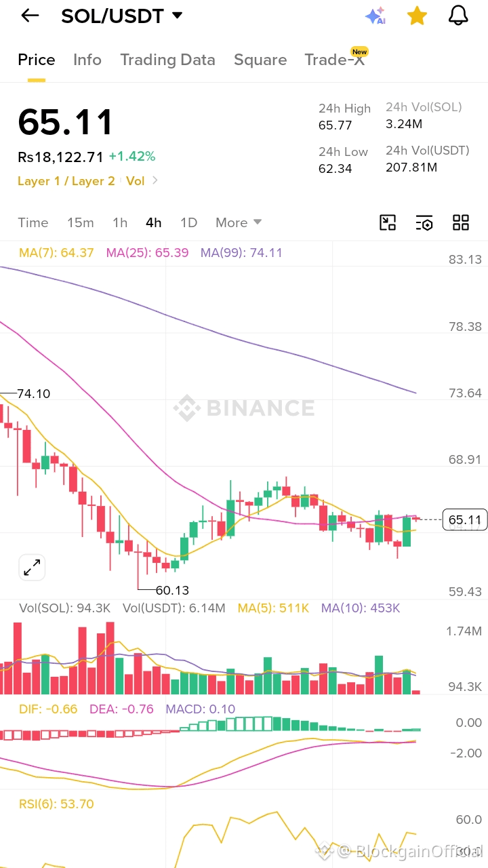Click the 1.74M volume axis label
Viewport: 488px width, 868px height.
click(464, 631)
